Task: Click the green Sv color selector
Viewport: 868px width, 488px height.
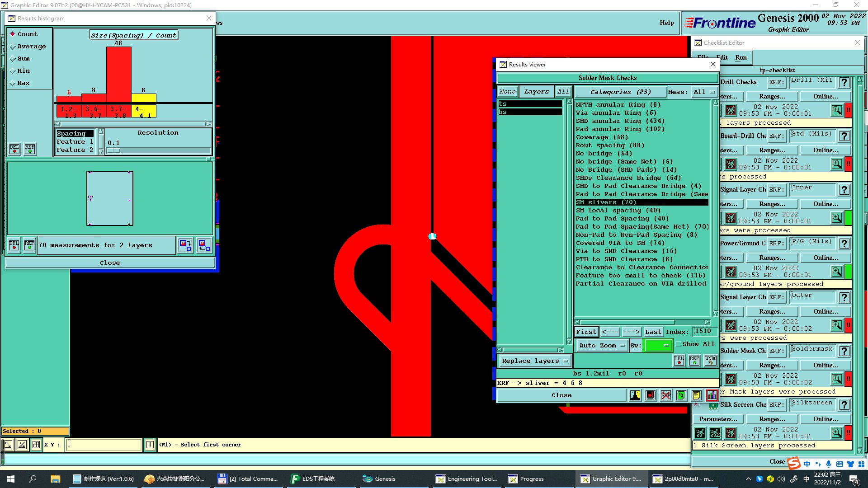Action: [658, 346]
